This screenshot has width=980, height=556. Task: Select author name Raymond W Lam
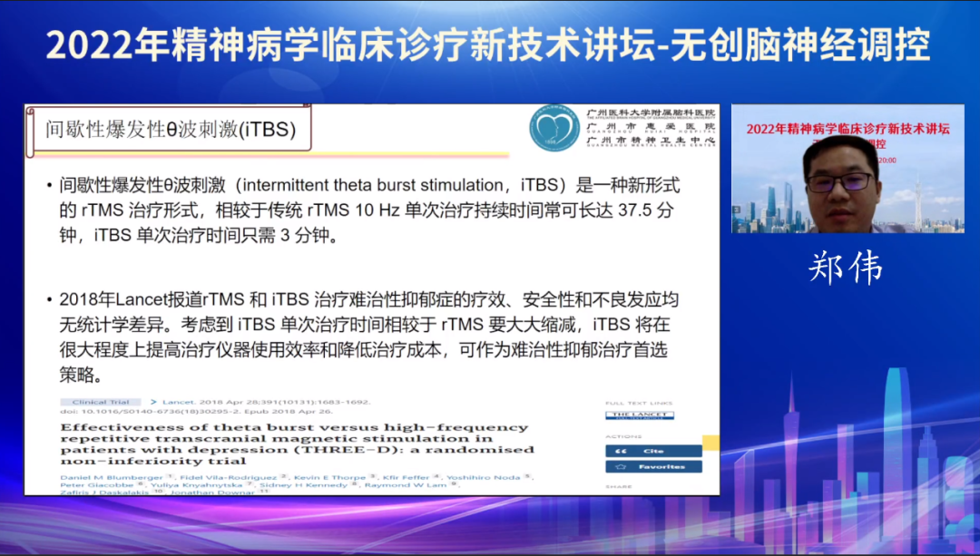tap(407, 486)
